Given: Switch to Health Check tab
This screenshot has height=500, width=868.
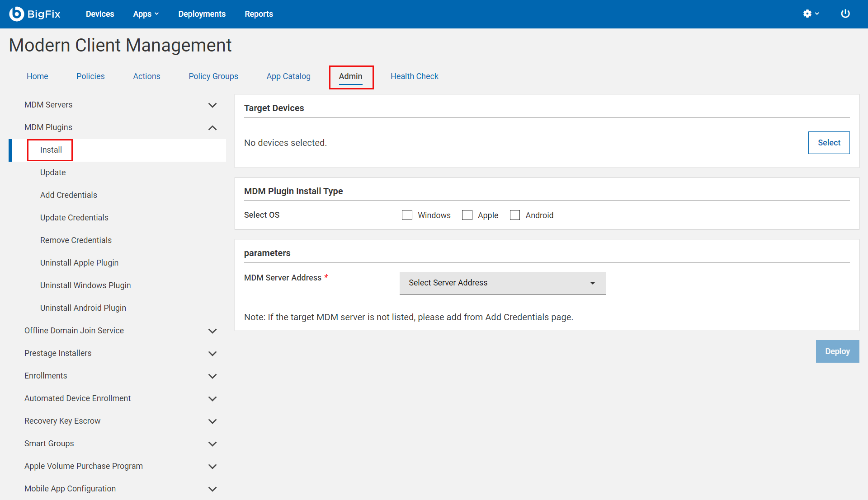Looking at the screenshot, I should tap(414, 76).
